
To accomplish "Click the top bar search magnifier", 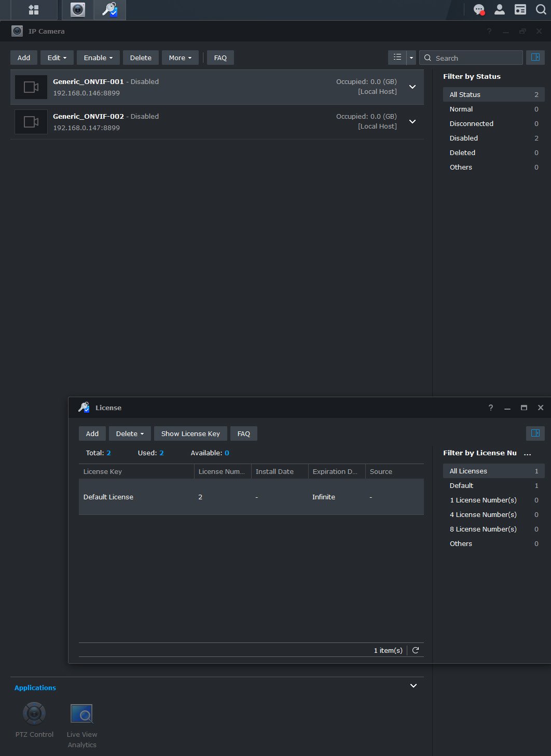I will (541, 10).
